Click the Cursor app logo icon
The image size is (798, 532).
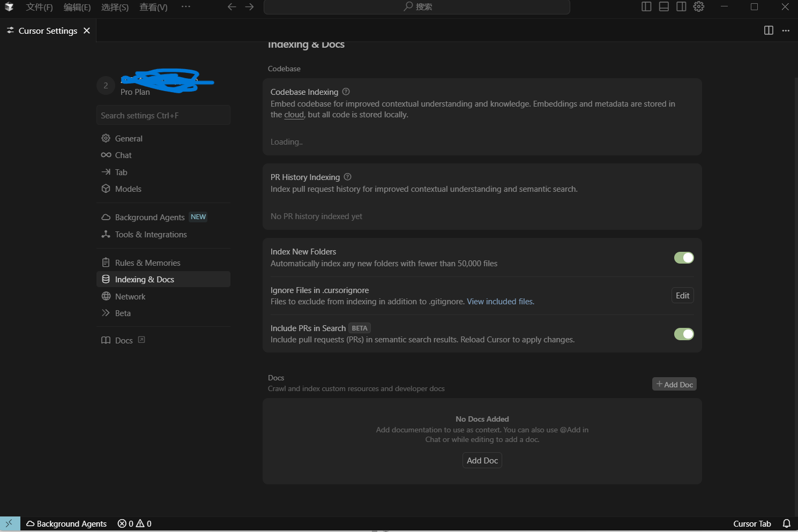click(x=9, y=7)
